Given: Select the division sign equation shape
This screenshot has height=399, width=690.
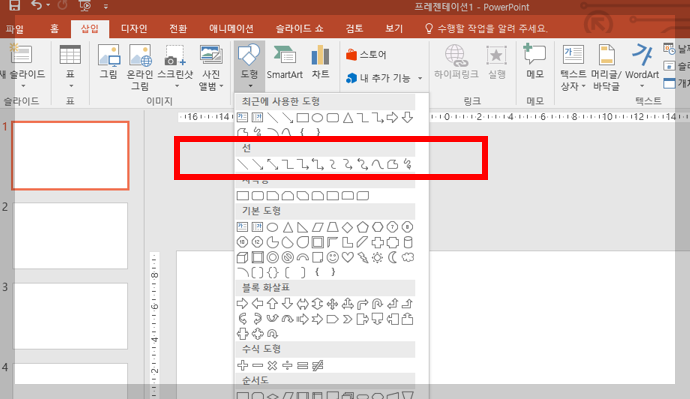Looking at the screenshot, I should tap(287, 365).
